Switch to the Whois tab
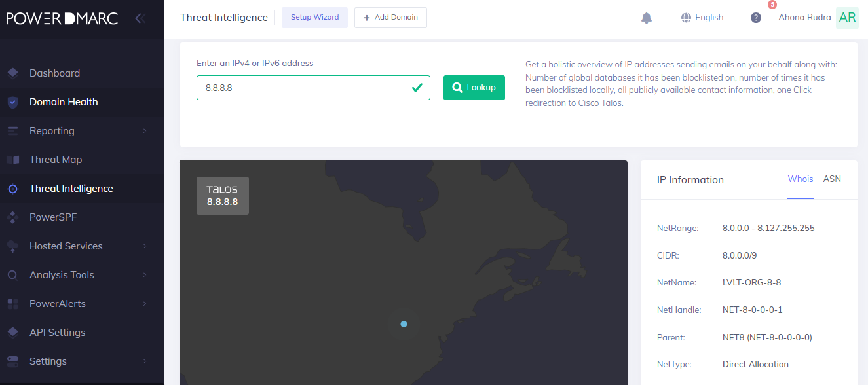The height and width of the screenshot is (385, 868). pyautogui.click(x=801, y=179)
